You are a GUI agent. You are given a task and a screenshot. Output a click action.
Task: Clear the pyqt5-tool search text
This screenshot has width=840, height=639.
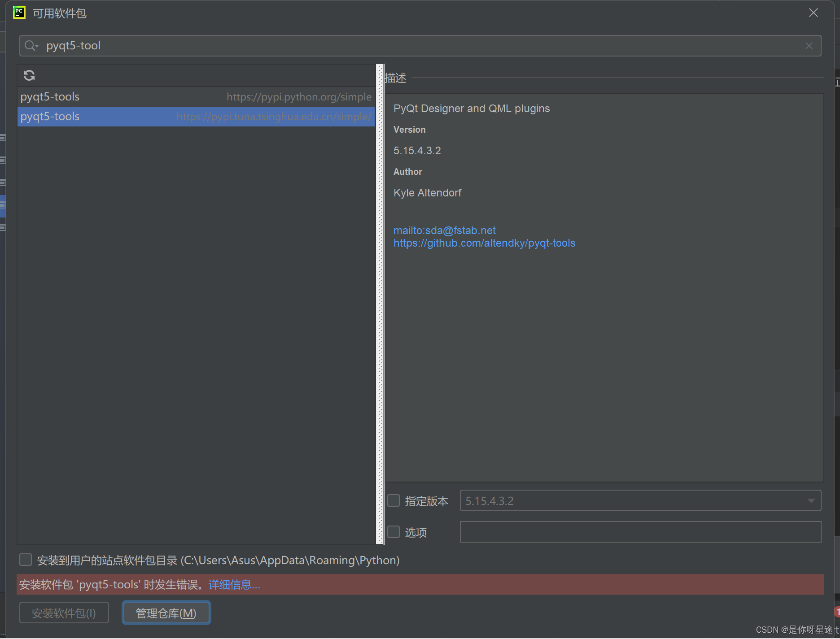point(809,46)
